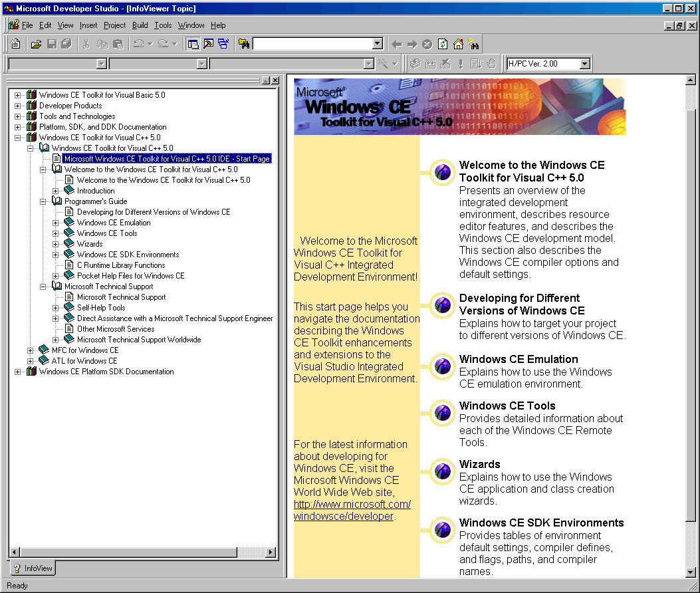
Task: Click the tree panel horizontal scrollbar thumb
Action: coord(128,552)
